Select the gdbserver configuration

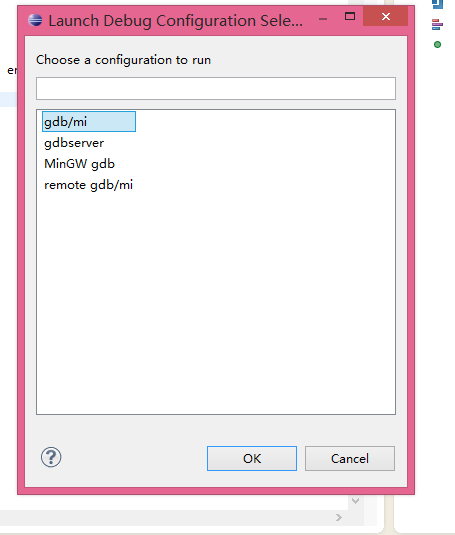74,143
